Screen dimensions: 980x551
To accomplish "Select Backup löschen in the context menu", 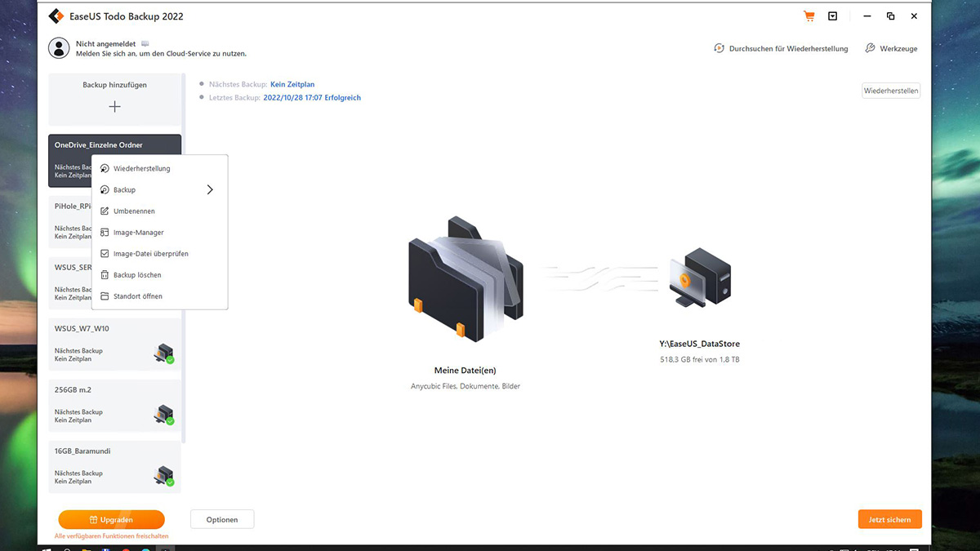I will tap(159, 275).
